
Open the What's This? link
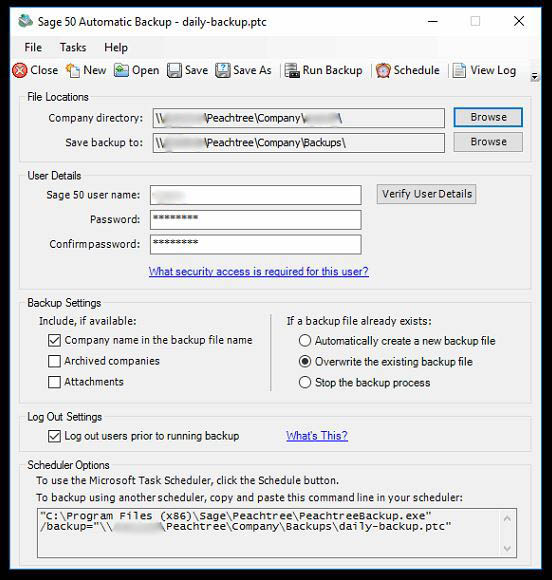(317, 436)
